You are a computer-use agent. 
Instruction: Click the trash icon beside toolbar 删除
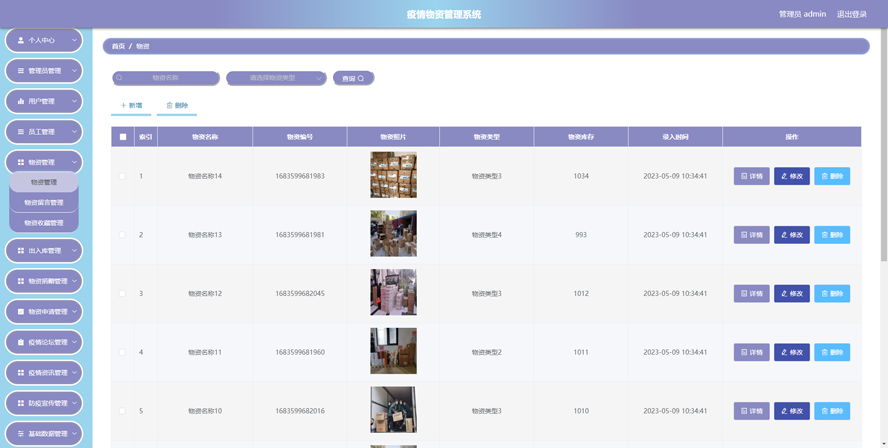point(169,105)
